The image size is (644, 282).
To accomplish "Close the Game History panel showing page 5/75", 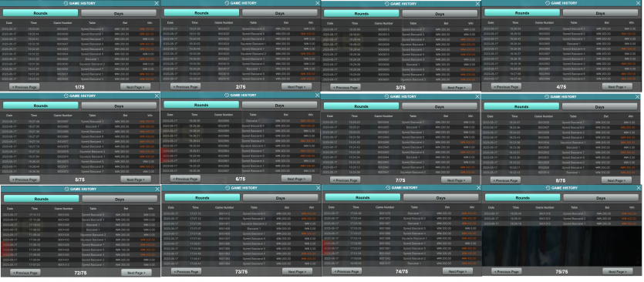I will pos(157,96).
